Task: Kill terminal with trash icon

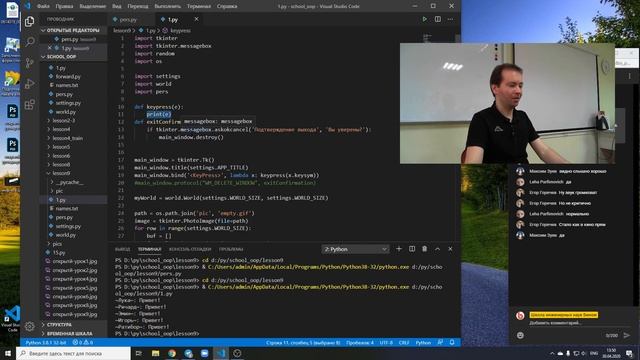Action: [424, 249]
